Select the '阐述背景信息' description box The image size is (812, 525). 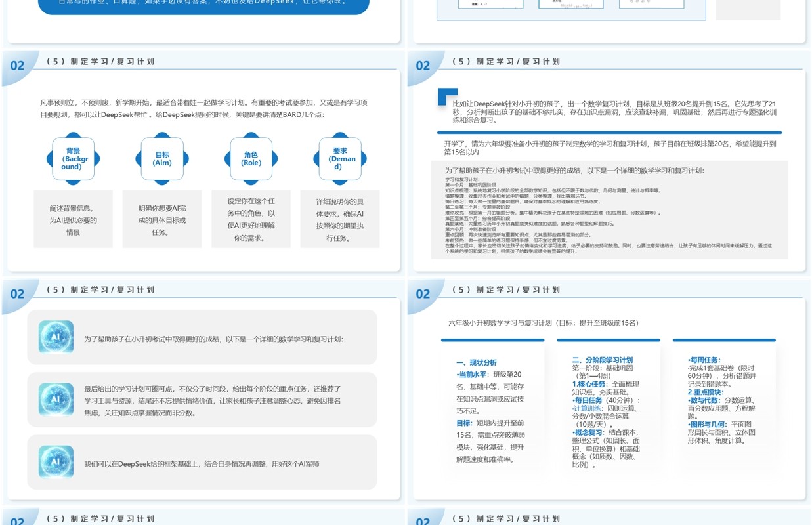73,219
